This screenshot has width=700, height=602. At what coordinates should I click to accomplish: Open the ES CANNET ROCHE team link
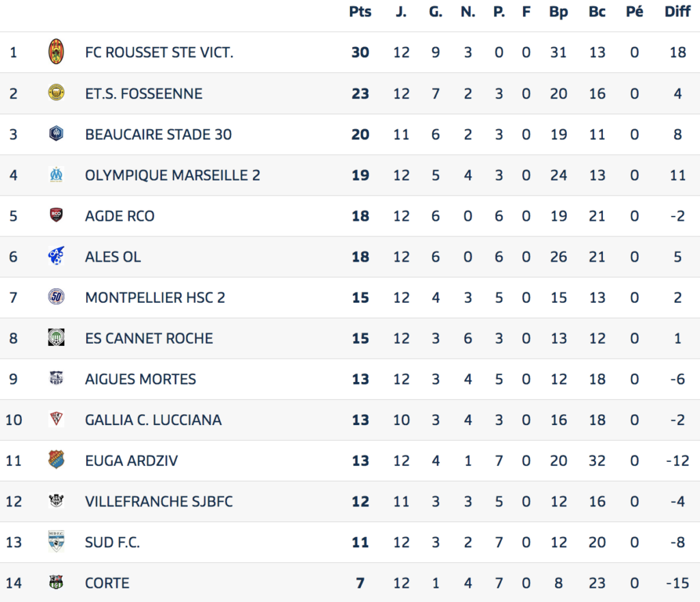(x=149, y=338)
